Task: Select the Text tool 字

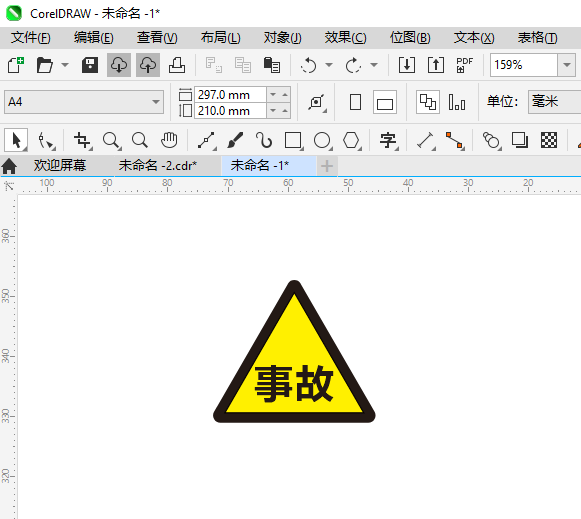Action: click(x=388, y=140)
